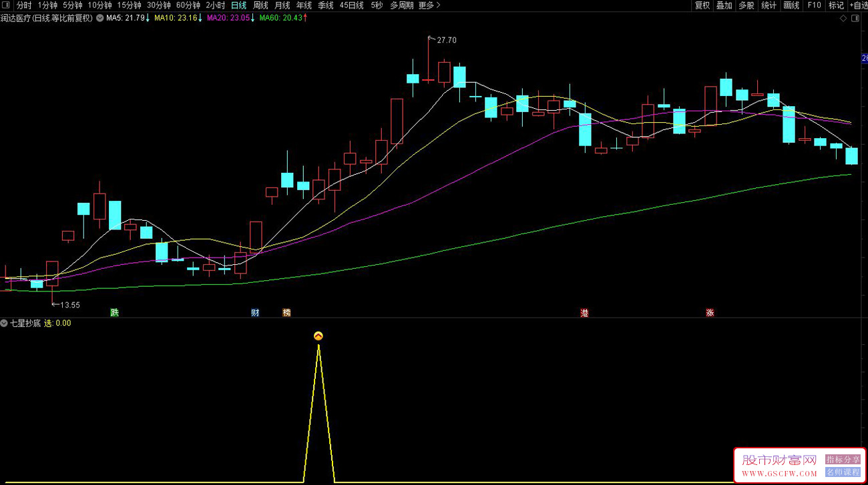Click the MA10: 23.16 value
Viewport: 868px width, 485px height.
click(178, 19)
